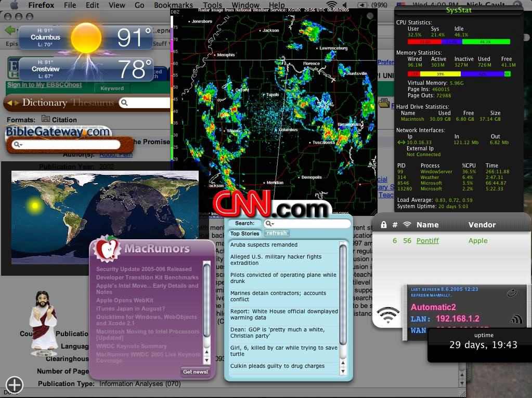Open 'Aruba suspects remanded' headline
This screenshot has width=532, height=398.
pyautogui.click(x=264, y=245)
